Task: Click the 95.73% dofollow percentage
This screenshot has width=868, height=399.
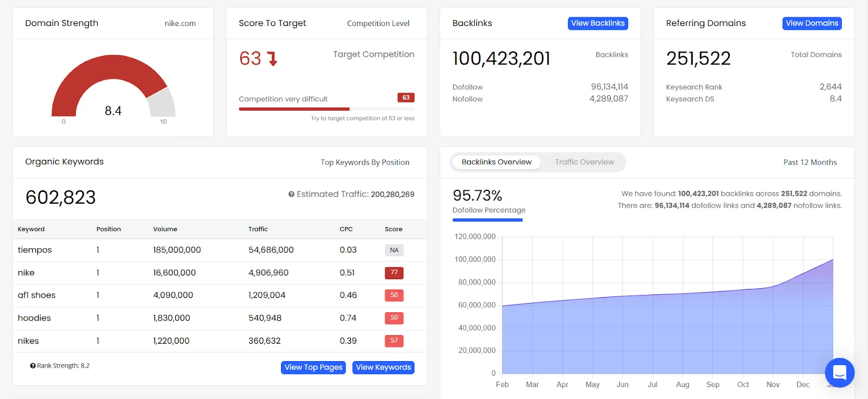Action: 477,195
